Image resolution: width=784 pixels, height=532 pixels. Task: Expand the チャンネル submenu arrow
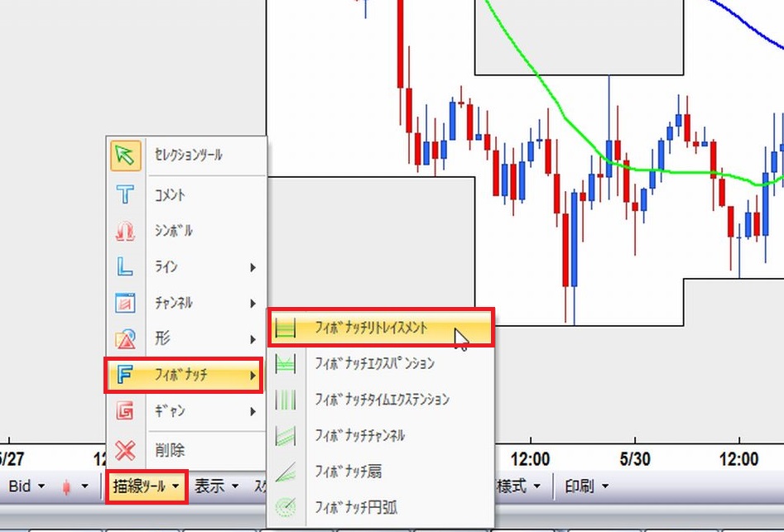tap(253, 303)
